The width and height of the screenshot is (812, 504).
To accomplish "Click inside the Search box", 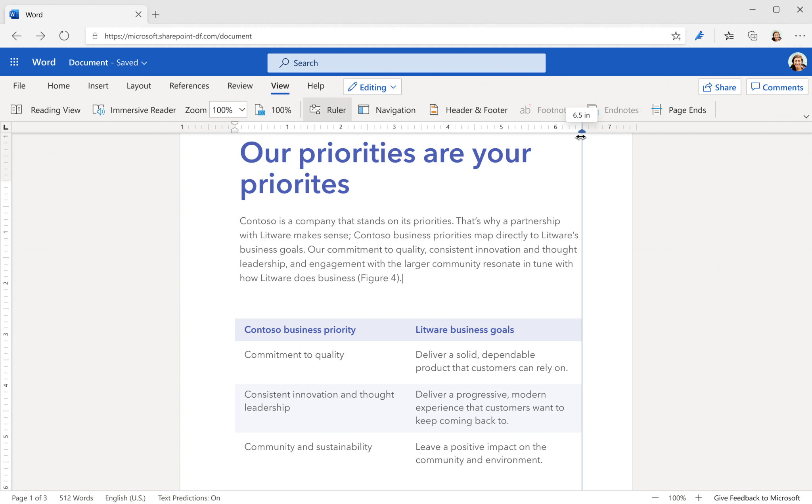I will coord(406,63).
